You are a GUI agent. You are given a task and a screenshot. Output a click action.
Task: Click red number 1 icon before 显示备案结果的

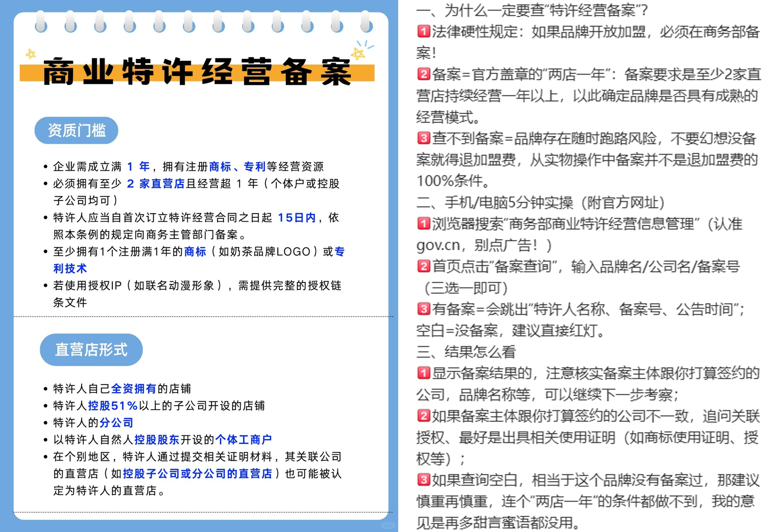[x=423, y=373]
